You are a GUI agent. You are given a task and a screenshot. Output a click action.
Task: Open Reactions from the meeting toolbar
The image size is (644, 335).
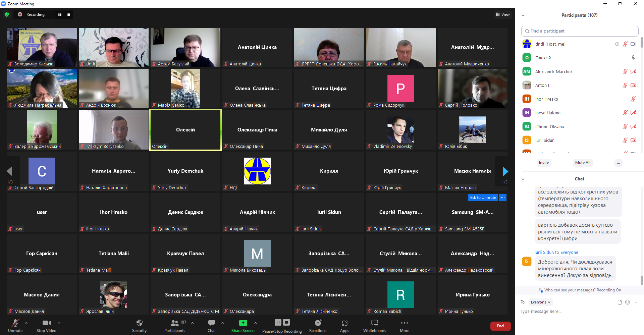click(x=318, y=323)
